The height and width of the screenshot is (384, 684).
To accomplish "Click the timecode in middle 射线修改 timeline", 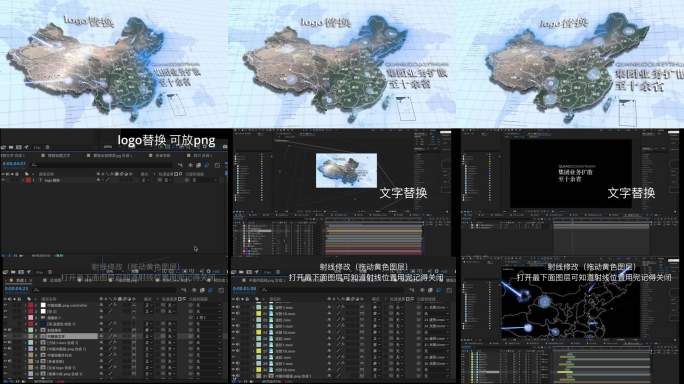I will coord(244,289).
